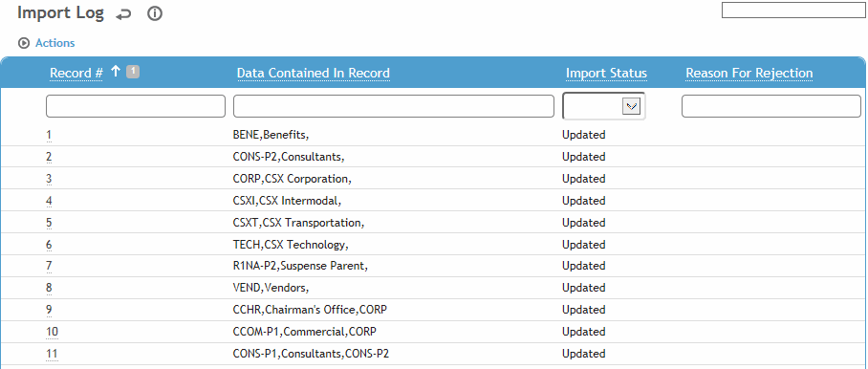Select the 'CSXI,CSX Intermodal,' data cell

(288, 201)
